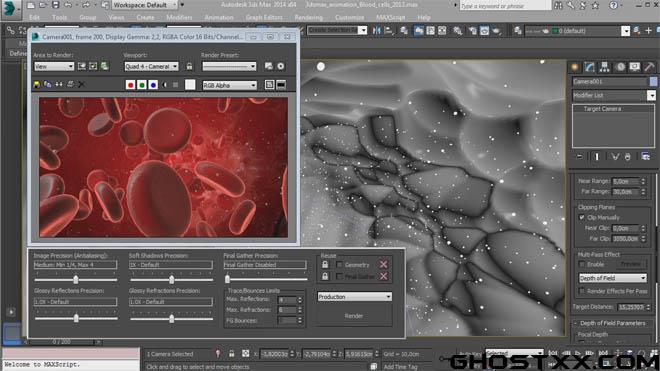
Task: Toggle the alpha channel display icon
Action: point(165,85)
